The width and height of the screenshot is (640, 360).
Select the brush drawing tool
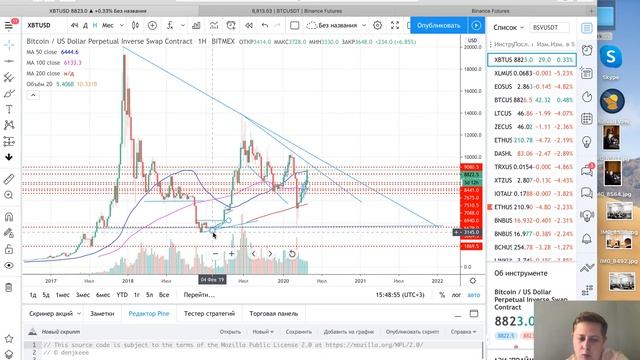click(x=9, y=93)
